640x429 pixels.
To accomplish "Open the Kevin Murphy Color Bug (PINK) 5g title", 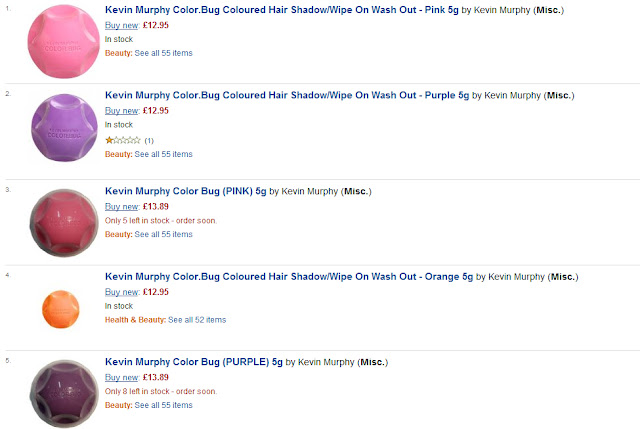I will coord(185,191).
